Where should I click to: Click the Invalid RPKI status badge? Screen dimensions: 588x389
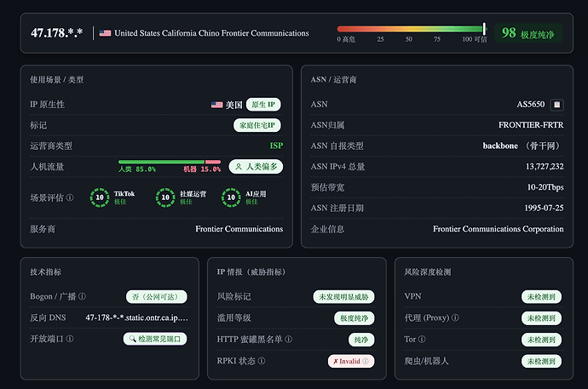coord(351,361)
